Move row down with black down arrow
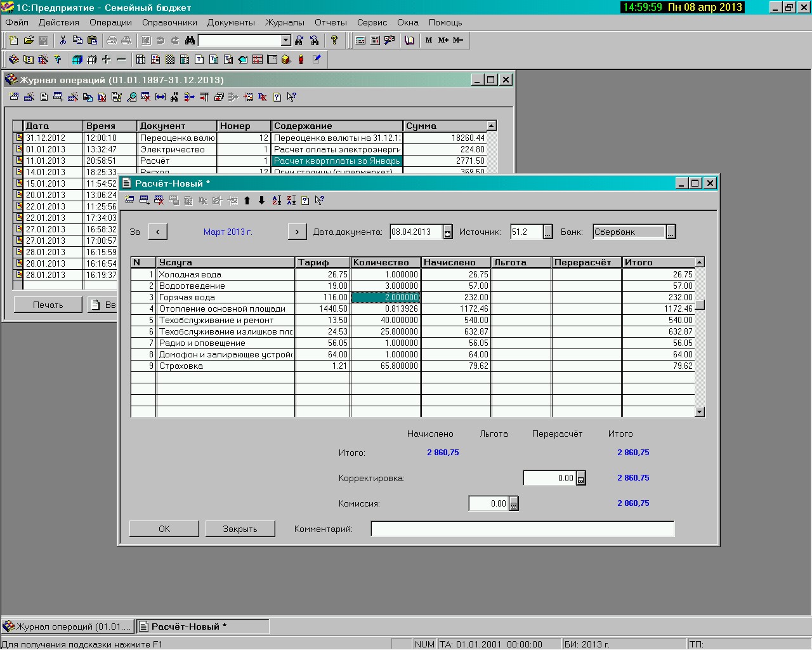The image size is (812, 650). coord(261,201)
